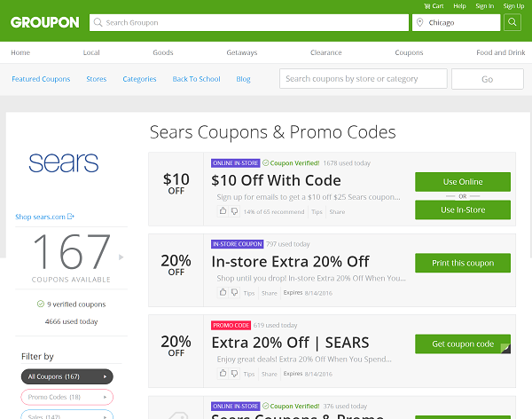Open the Chicago location field
Screen dimensions: 532x419
[x=456, y=22]
